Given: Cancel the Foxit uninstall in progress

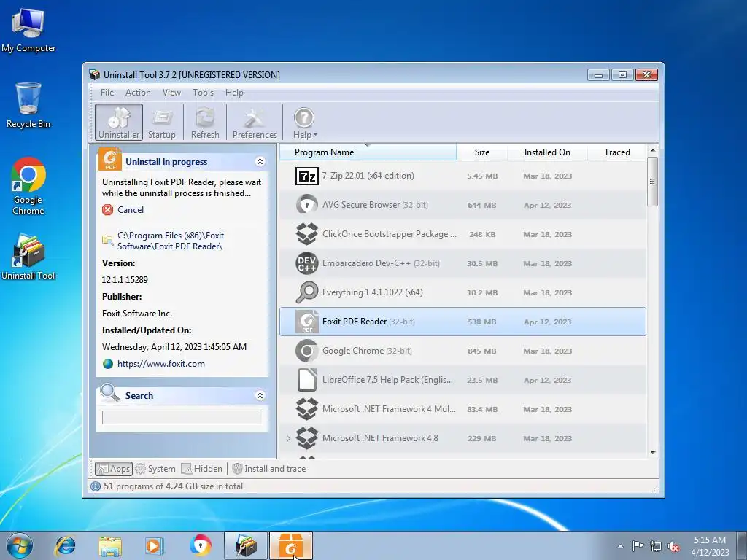Looking at the screenshot, I should click(131, 210).
